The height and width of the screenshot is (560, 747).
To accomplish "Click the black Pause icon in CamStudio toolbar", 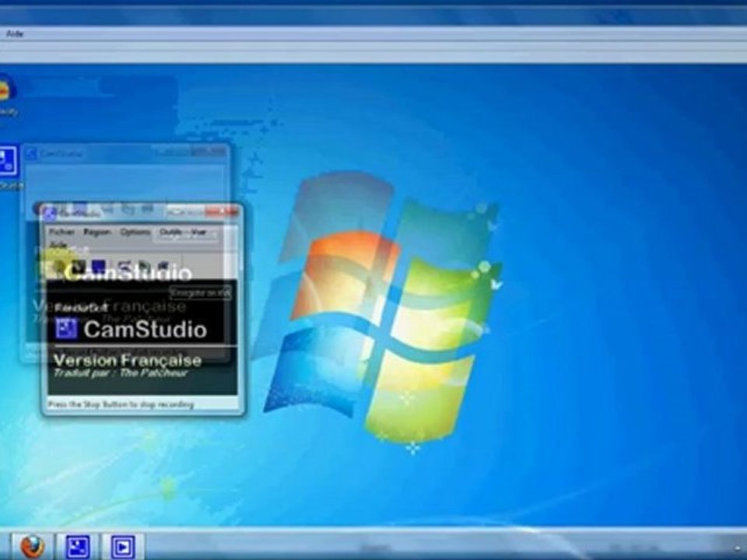I will click(79, 267).
